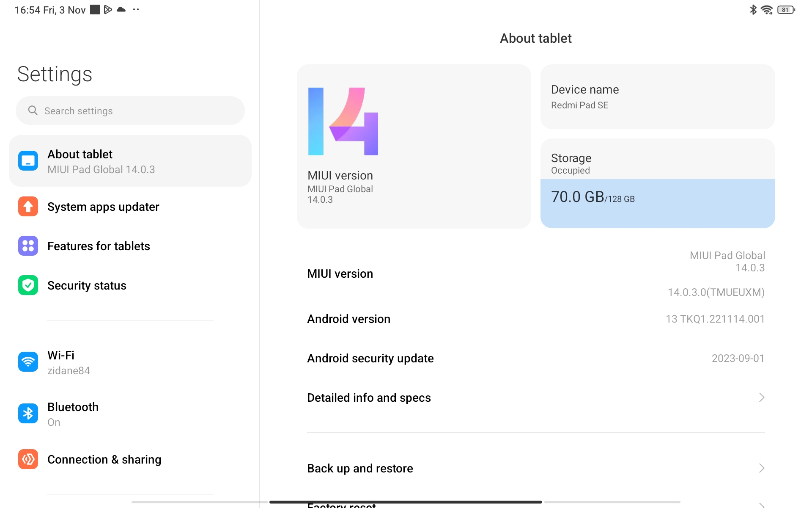Tap the Features for tablets icon

click(28, 246)
